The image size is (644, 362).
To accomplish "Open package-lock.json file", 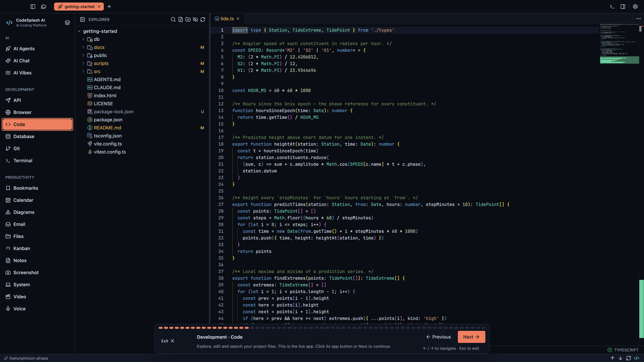I will point(142,112).
